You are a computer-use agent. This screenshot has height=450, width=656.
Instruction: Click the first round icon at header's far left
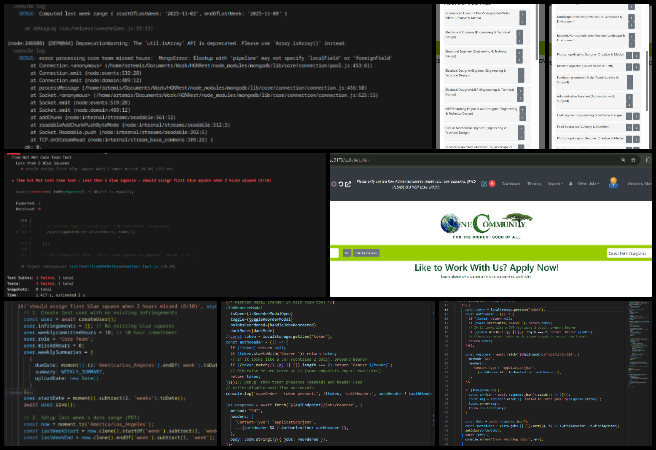pyautogui.click(x=334, y=184)
